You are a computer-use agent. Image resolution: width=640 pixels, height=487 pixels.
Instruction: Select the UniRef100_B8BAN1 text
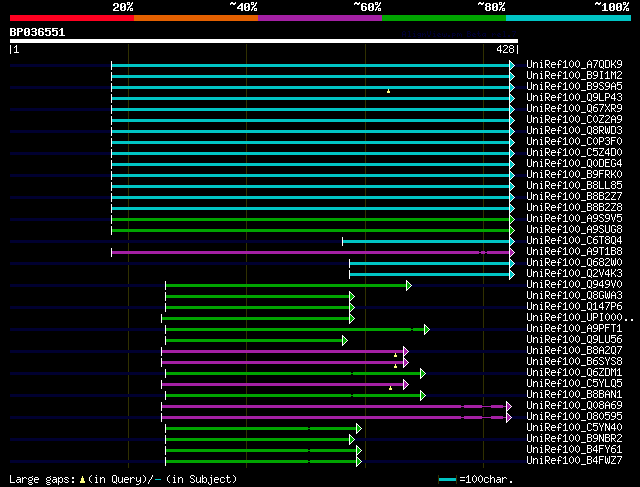pos(574,395)
